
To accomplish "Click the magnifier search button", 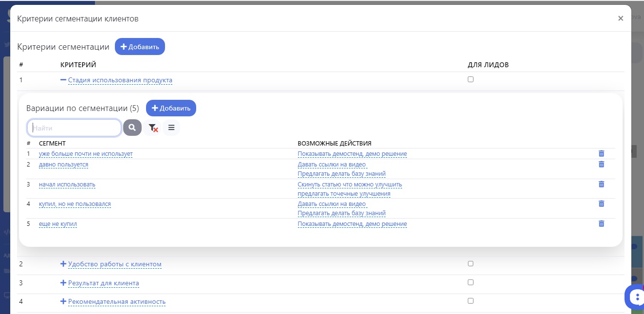I will point(132,128).
